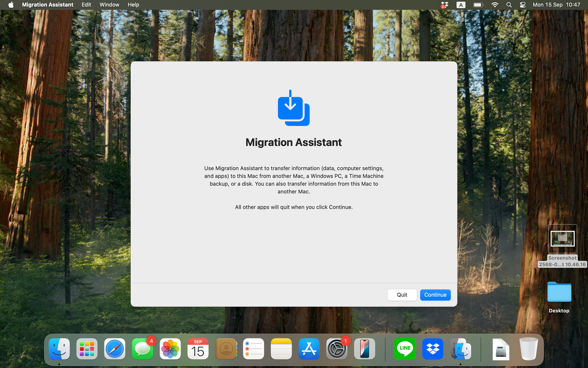The height and width of the screenshot is (368, 588).
Task: Open LINE from the Dock
Action: pos(405,349)
